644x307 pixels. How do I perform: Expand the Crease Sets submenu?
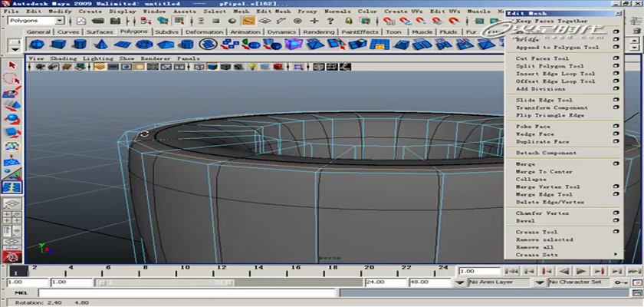[616, 254]
